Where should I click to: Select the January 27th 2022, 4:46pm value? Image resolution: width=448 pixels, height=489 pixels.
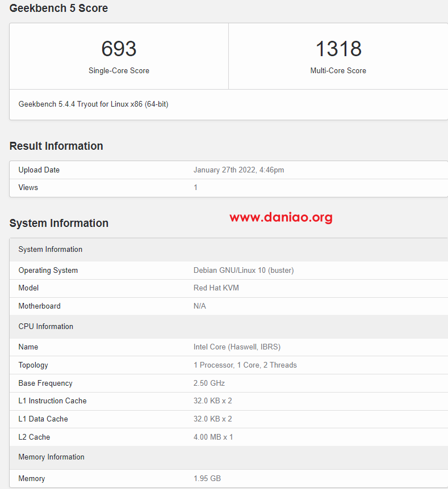coord(239,170)
